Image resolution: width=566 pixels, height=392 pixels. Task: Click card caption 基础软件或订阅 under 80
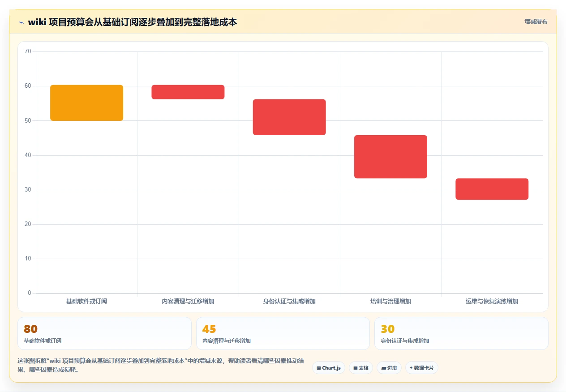point(43,341)
